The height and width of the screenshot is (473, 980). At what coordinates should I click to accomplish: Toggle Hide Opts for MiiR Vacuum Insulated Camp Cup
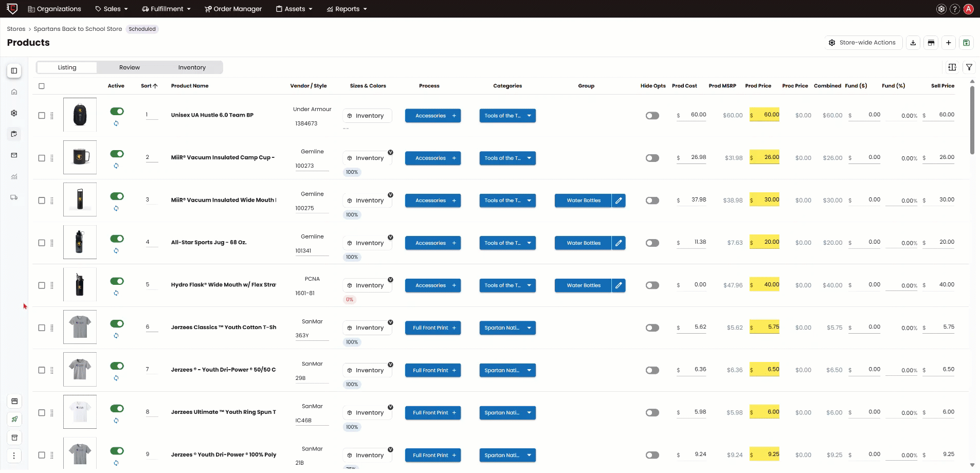(652, 158)
